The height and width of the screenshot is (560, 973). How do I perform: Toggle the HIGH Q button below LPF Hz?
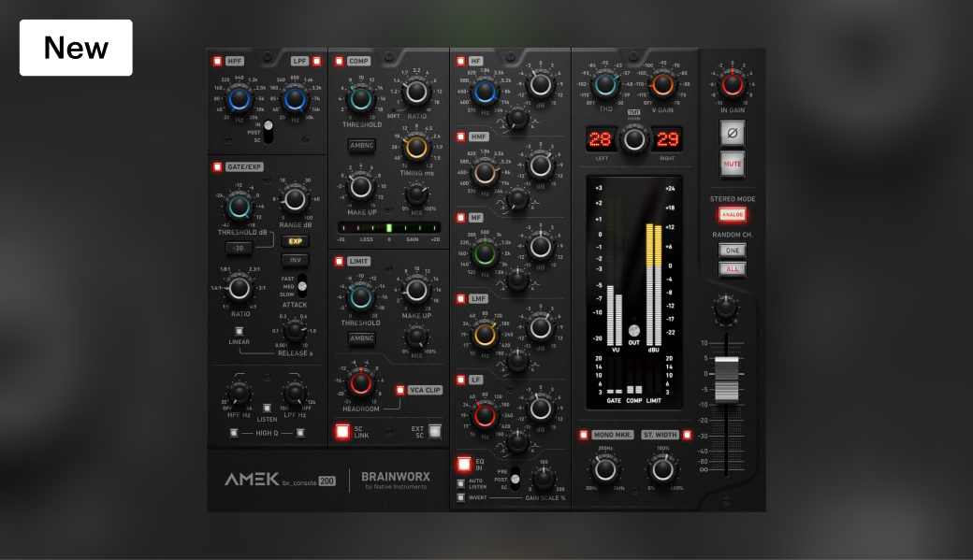tap(300, 433)
